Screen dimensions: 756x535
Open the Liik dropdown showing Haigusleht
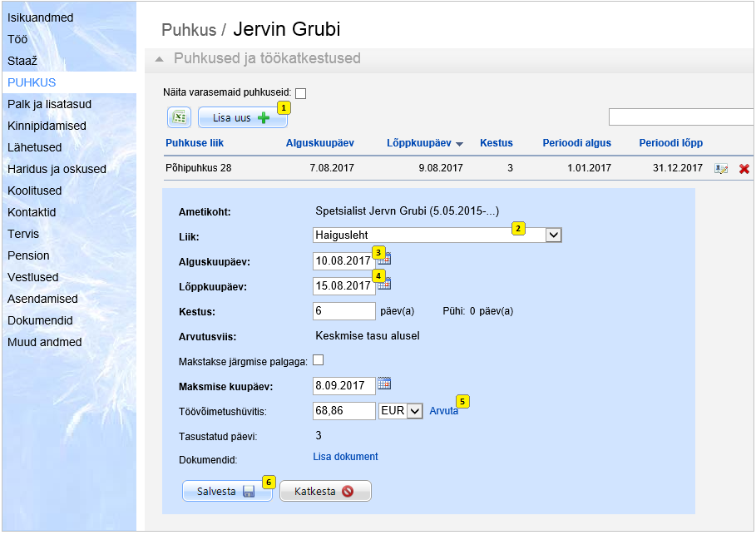(553, 235)
